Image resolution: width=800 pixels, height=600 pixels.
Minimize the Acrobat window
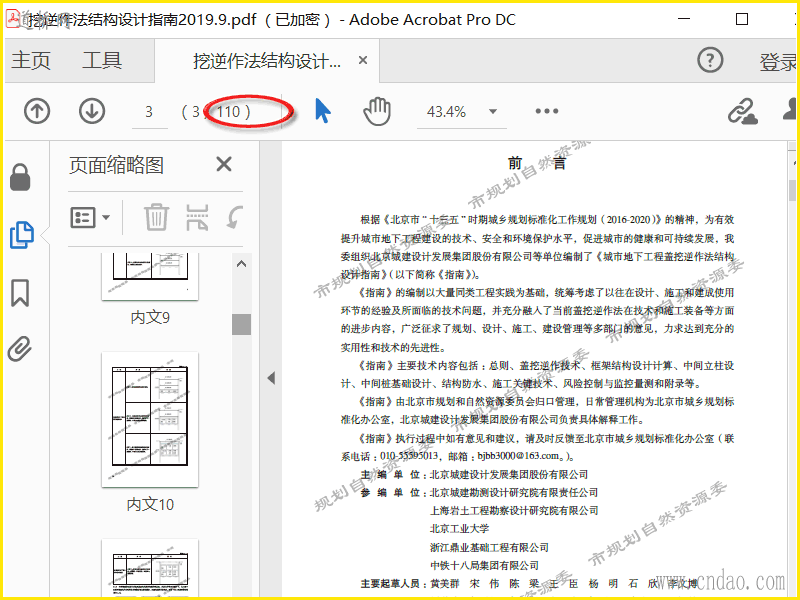point(684,19)
